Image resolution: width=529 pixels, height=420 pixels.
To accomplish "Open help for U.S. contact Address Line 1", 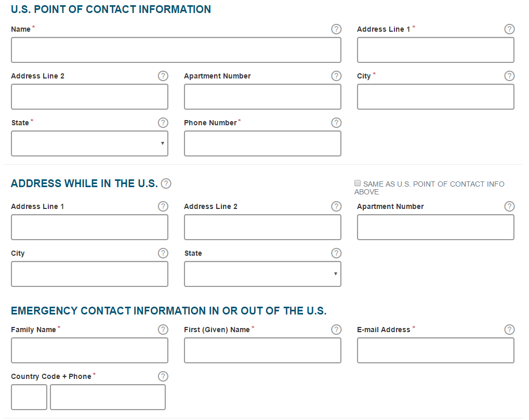I will tap(509, 29).
